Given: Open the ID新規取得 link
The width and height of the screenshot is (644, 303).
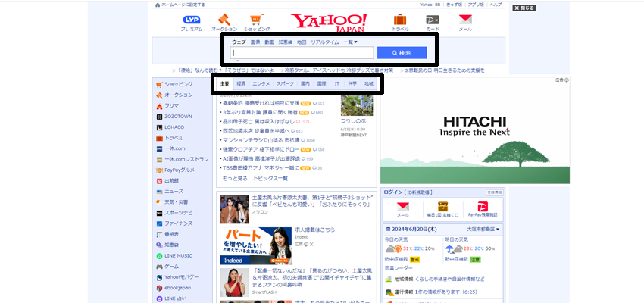Looking at the screenshot, I should (x=418, y=192).
